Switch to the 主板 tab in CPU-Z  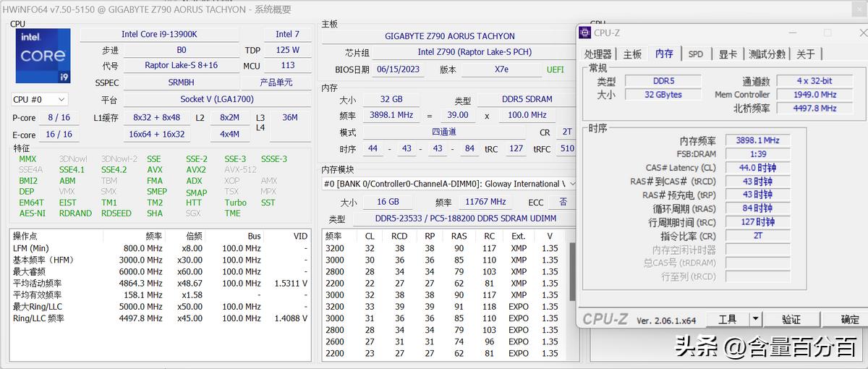[632, 54]
